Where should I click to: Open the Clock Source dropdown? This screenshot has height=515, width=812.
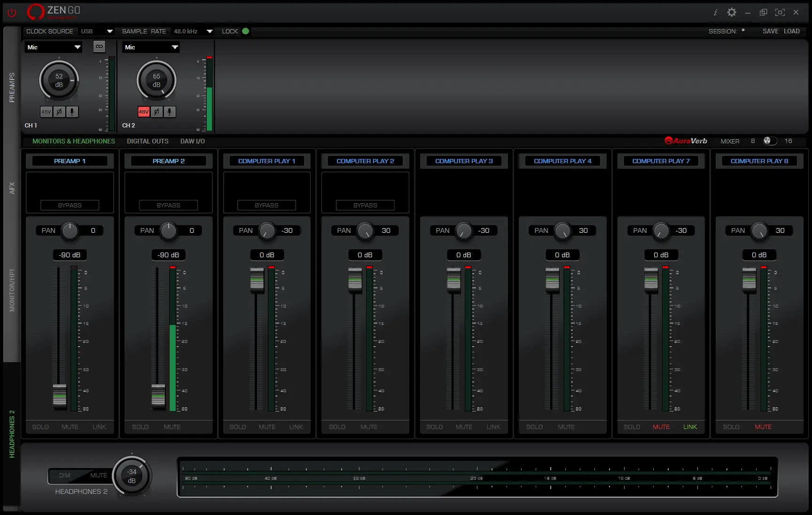click(x=109, y=32)
